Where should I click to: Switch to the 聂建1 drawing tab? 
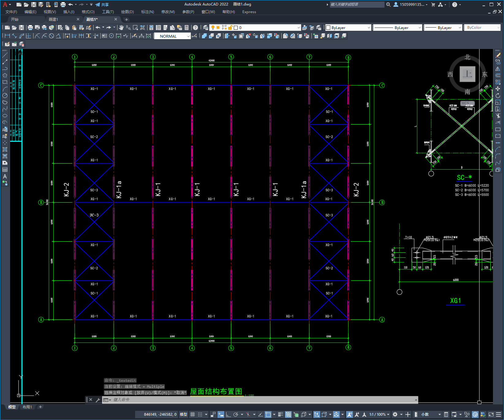click(x=54, y=19)
